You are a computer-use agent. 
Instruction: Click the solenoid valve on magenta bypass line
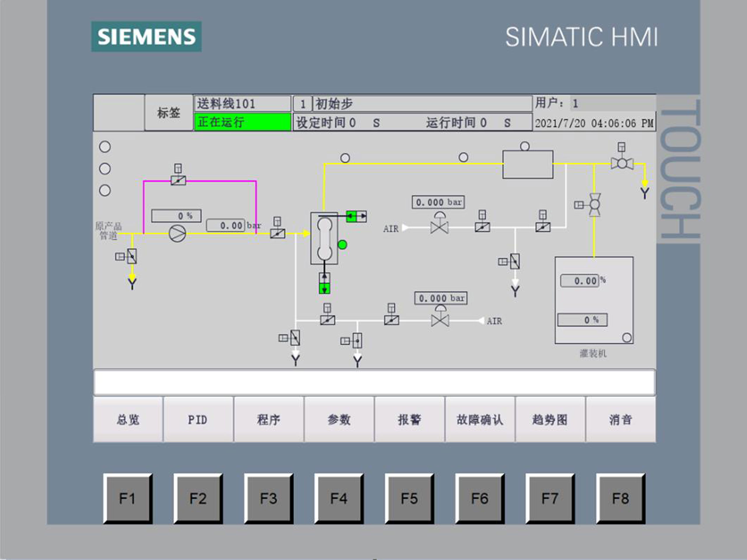pyautogui.click(x=178, y=180)
